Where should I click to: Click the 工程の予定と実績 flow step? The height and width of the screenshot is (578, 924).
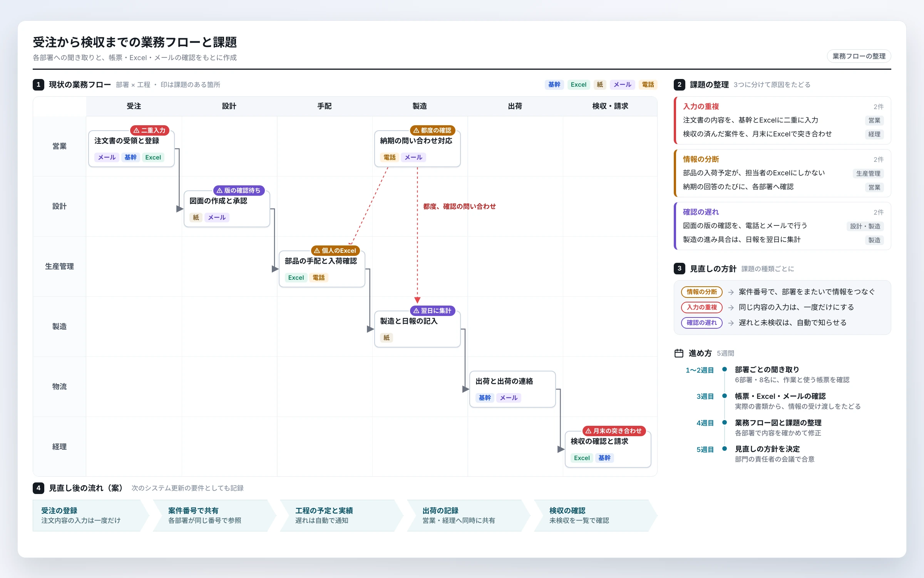pos(341,516)
